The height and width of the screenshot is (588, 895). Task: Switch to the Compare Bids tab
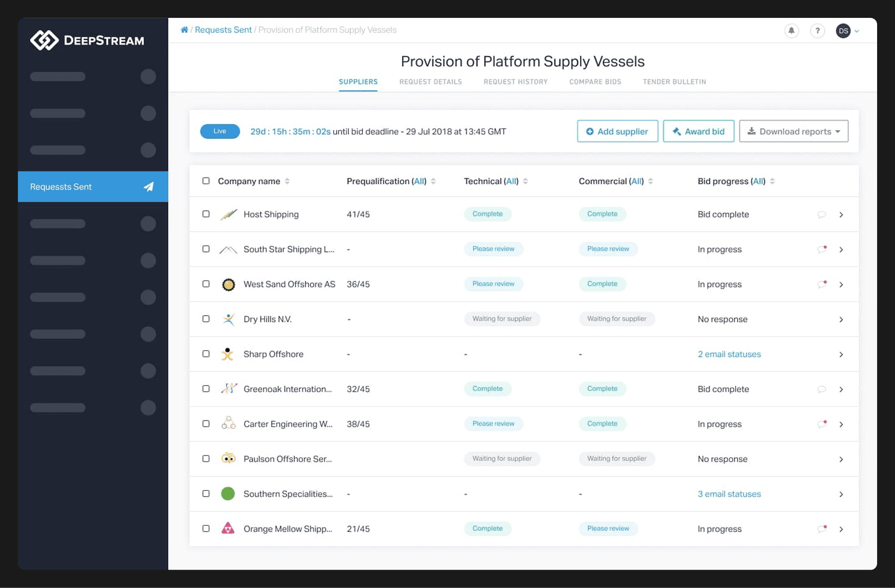click(x=595, y=82)
